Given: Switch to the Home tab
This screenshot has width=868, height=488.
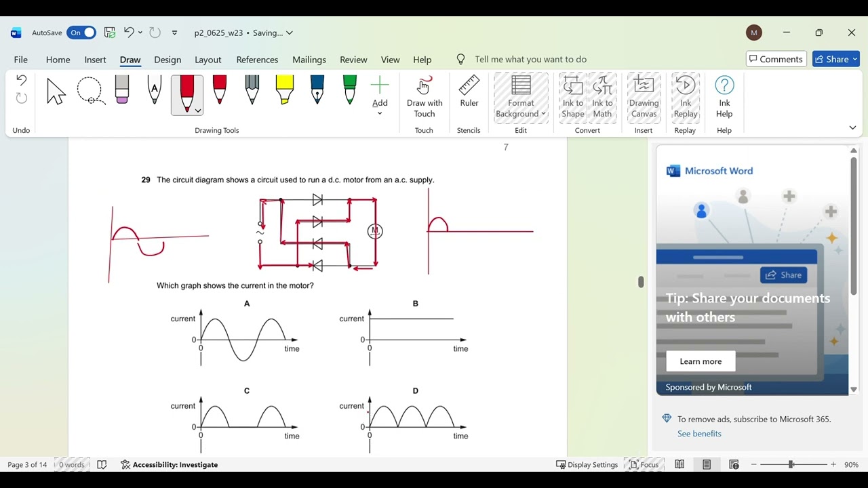Looking at the screenshot, I should tap(58, 60).
